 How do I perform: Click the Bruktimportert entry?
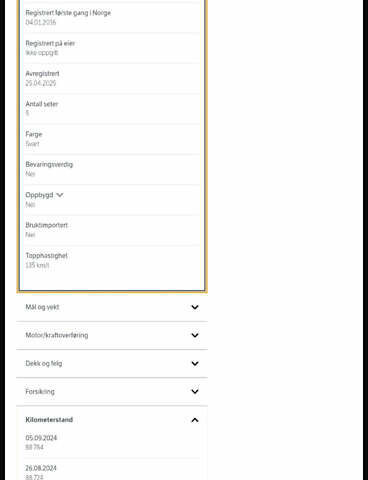112,230
